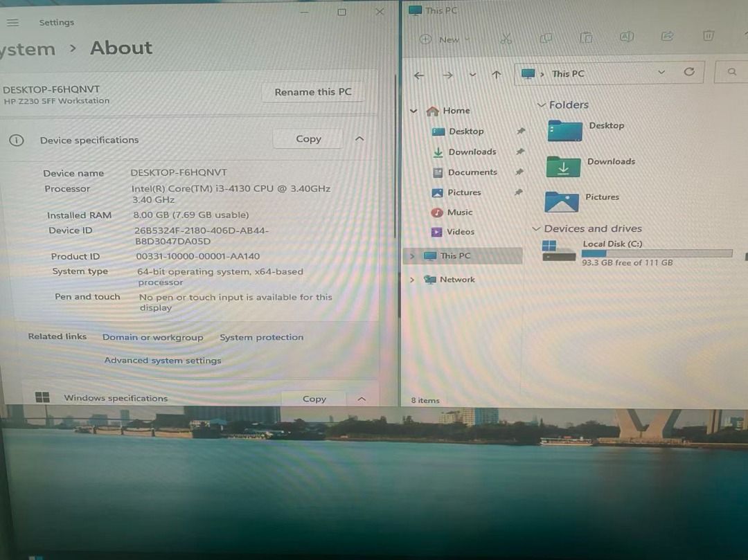Click the Rename icon in File Explorer toolbar
This screenshot has height=560, width=748.
(626, 36)
